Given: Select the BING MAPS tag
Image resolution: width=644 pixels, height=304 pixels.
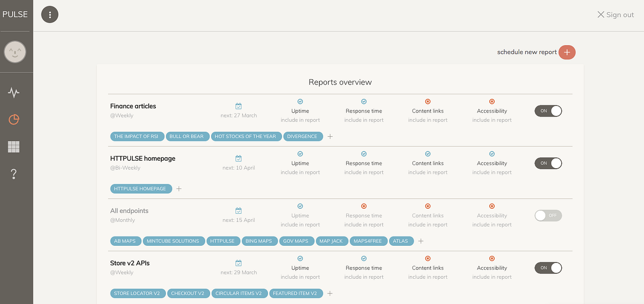Looking at the screenshot, I should pos(258,241).
